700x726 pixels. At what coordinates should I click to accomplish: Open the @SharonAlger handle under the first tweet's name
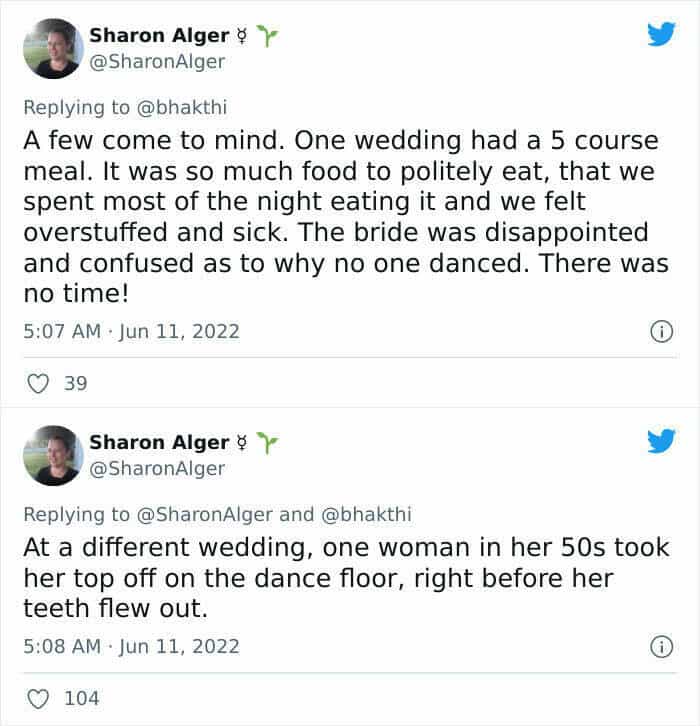[157, 61]
